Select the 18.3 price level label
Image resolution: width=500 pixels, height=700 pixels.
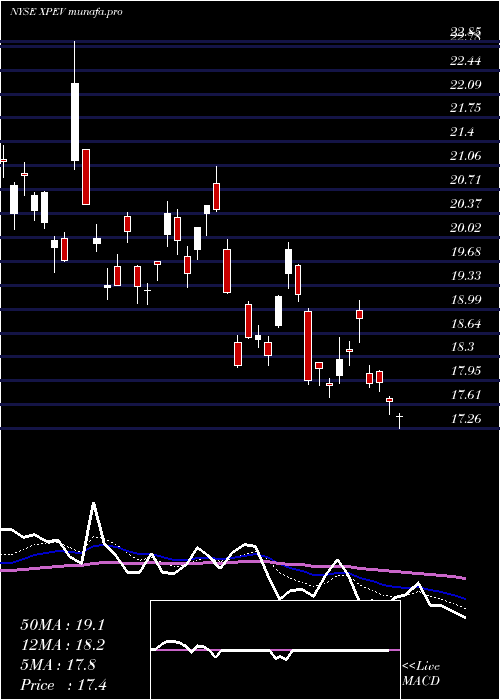tap(462, 347)
